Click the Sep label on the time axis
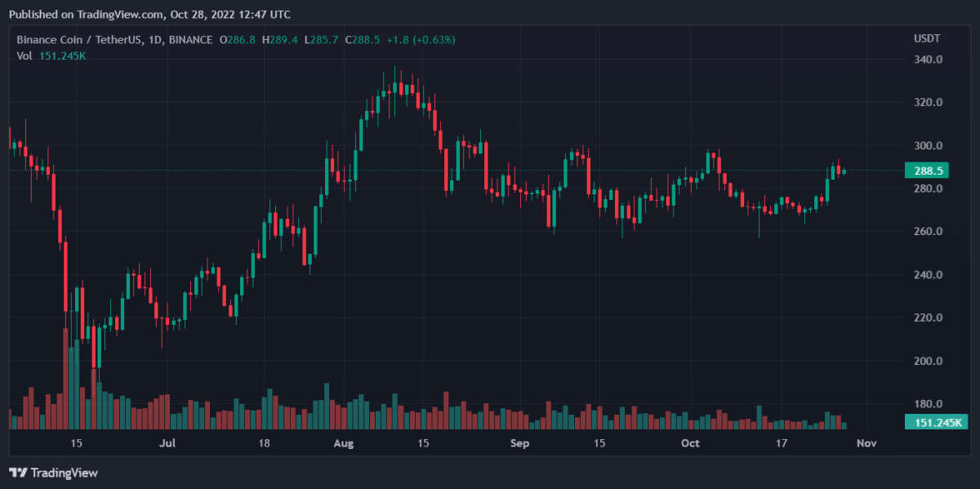 tap(519, 443)
